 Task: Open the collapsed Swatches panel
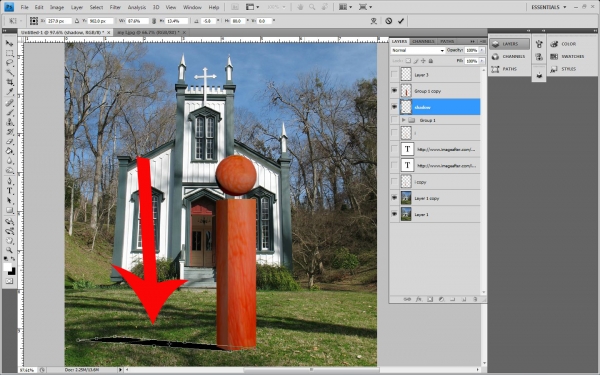point(567,57)
